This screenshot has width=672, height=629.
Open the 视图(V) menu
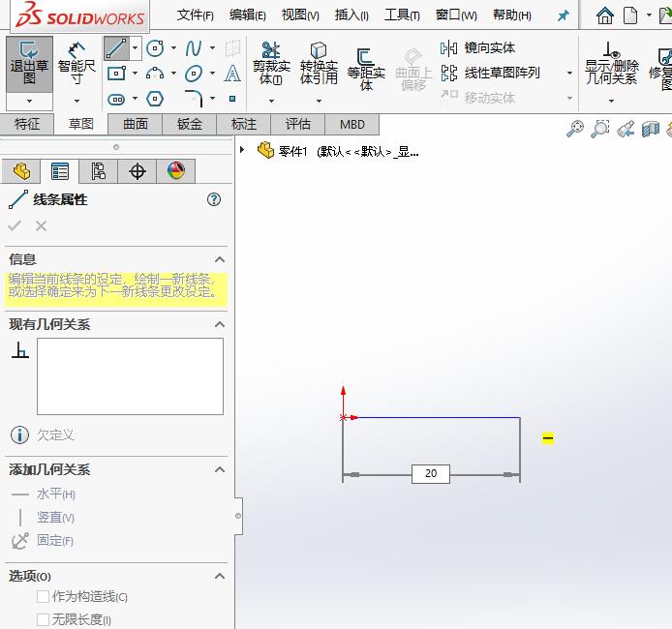(300, 15)
